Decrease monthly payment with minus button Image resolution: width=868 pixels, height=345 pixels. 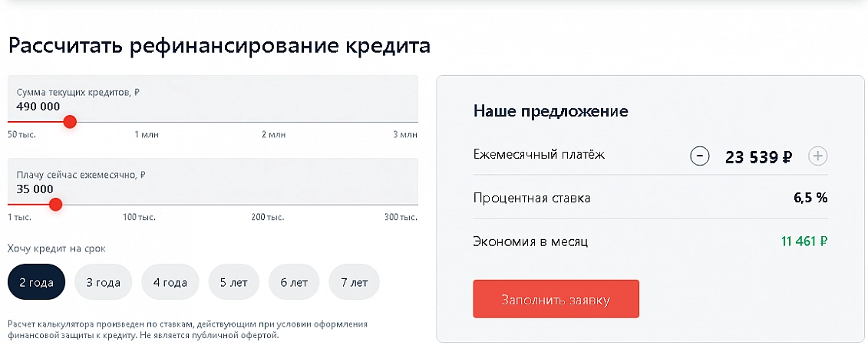(x=699, y=156)
